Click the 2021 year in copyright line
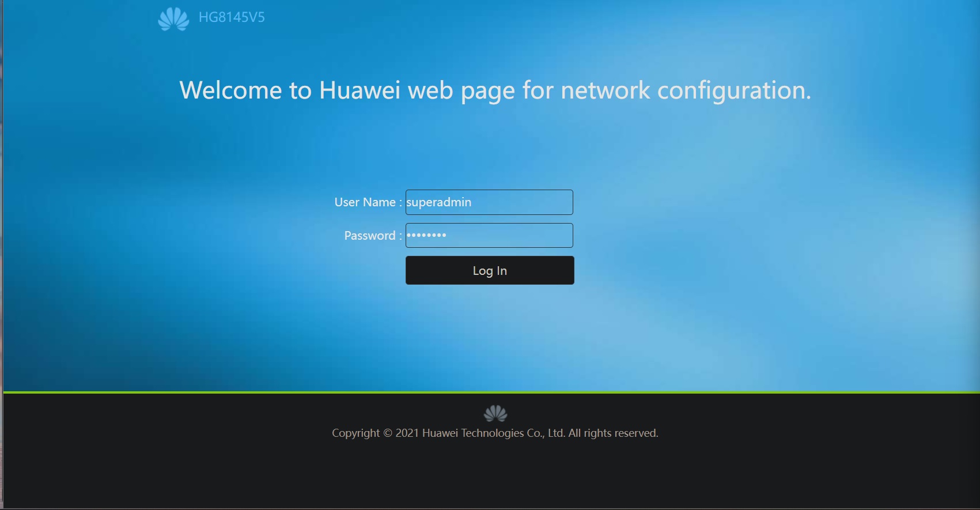The image size is (980, 510). 407,433
